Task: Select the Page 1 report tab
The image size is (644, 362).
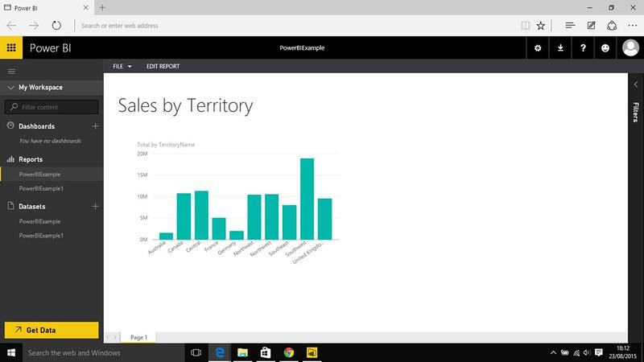Action: [x=138, y=337]
